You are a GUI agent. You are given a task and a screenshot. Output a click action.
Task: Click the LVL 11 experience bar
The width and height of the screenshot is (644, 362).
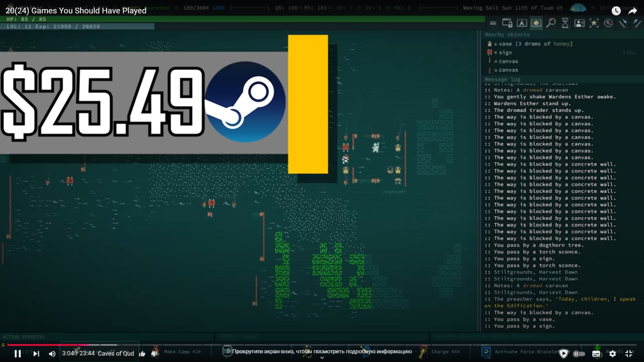[x=77, y=26]
